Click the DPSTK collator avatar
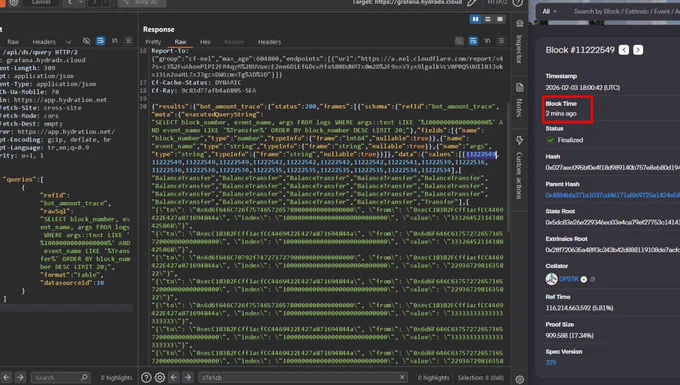The image size is (680, 385). tap(551, 279)
